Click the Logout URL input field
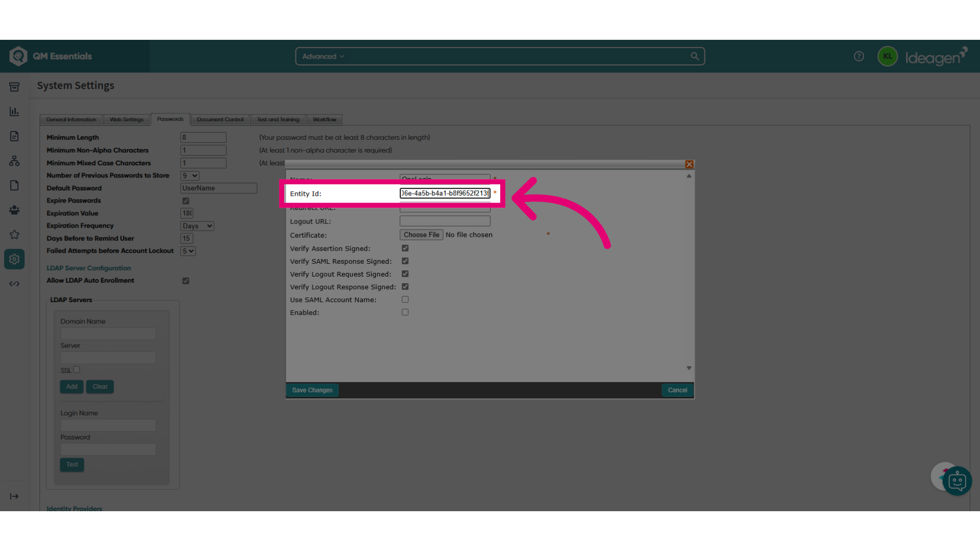 [445, 221]
